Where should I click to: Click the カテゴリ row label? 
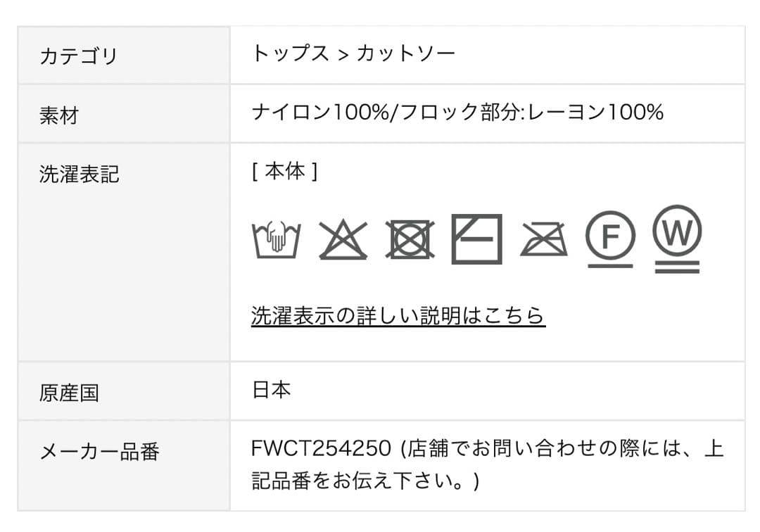coord(78,56)
